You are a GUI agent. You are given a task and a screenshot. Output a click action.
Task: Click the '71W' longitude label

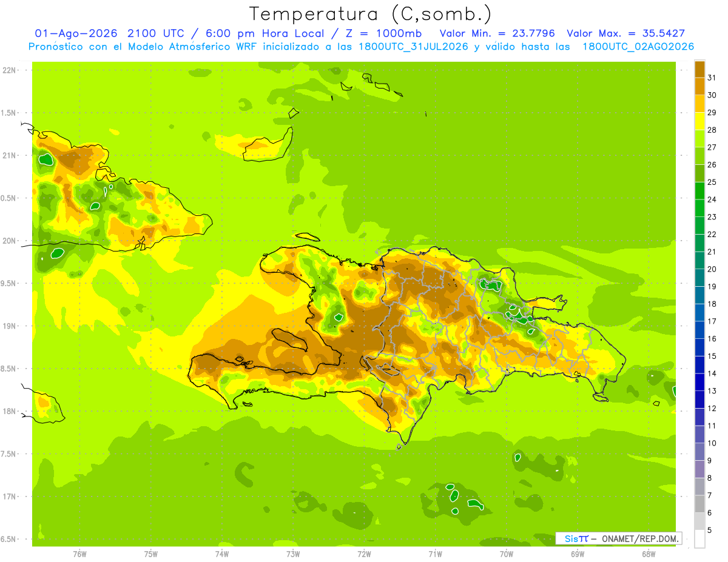click(435, 554)
